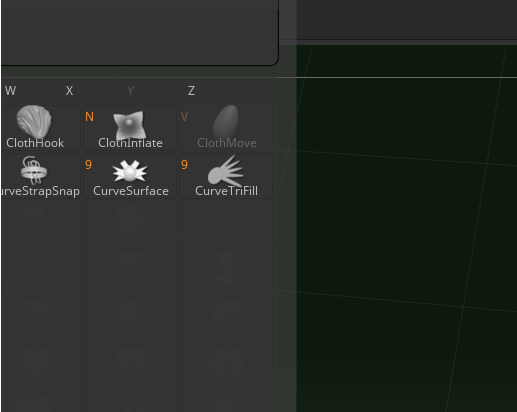This screenshot has width=517, height=412.
Task: Click the dark green canvas grid area
Action: coord(407,228)
